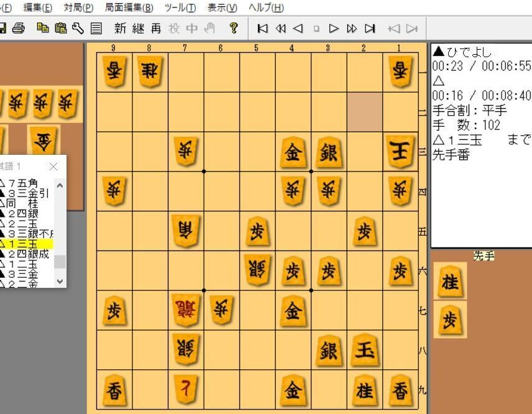Click the 継 continue game icon

click(138, 29)
